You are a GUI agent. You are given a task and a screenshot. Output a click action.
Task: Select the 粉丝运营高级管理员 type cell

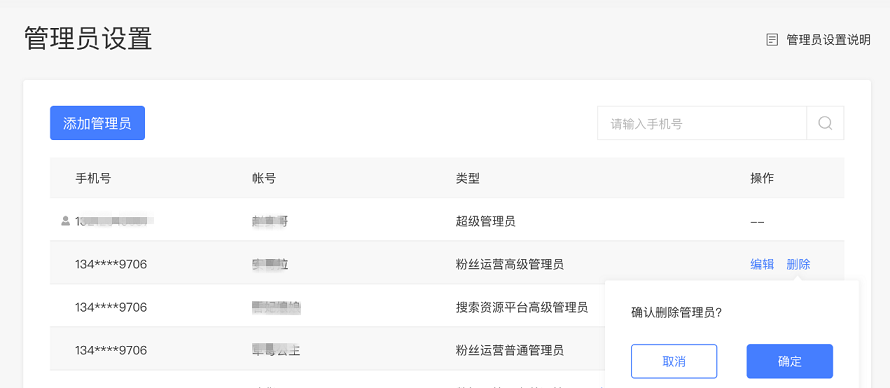click(x=510, y=264)
